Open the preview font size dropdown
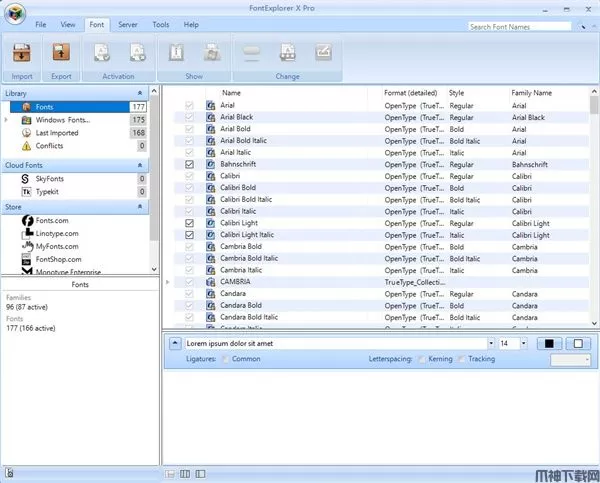This screenshot has height=483, width=600. coord(523,344)
